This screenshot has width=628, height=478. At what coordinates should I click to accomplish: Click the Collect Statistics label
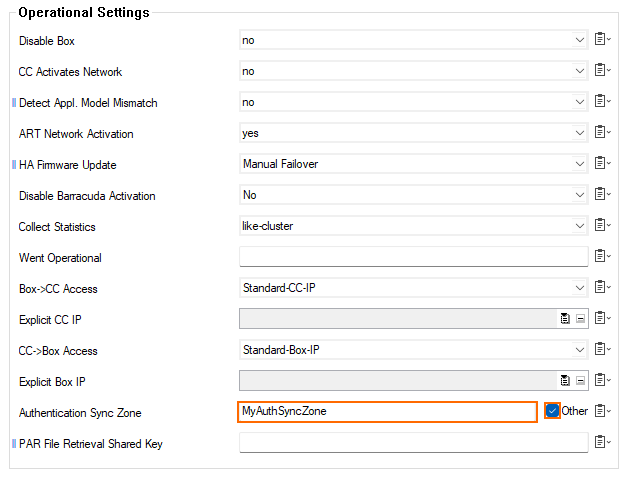(x=57, y=227)
